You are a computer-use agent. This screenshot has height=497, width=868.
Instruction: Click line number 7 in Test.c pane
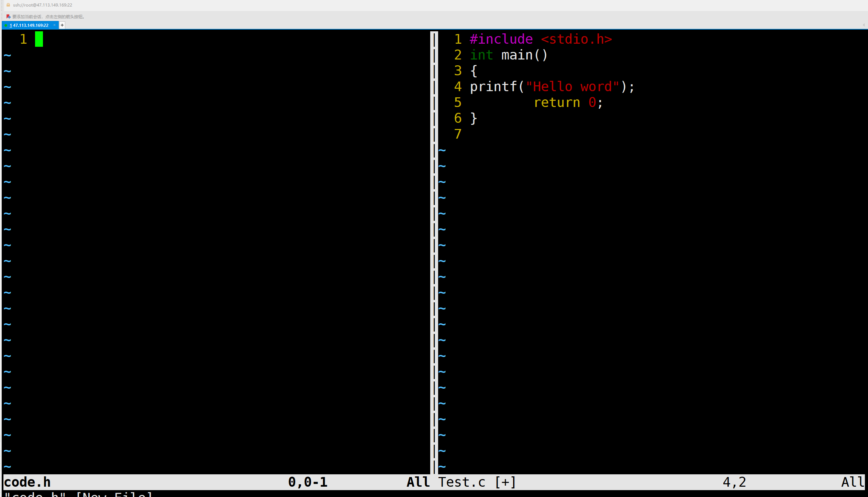458,134
